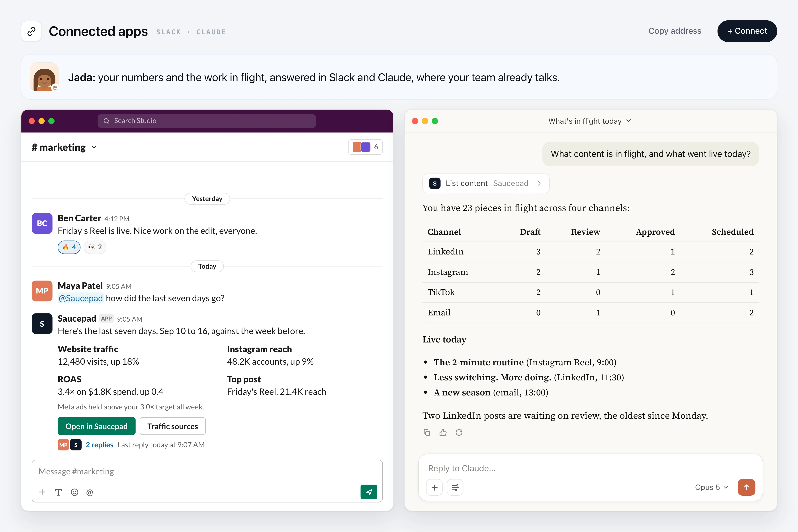Click the Yesterday date divider pill
Viewport: 798px width, 532px height.
click(207, 198)
